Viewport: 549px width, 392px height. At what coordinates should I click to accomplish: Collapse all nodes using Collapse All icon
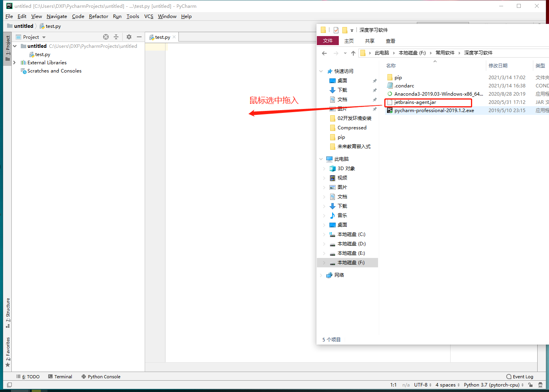coord(116,36)
